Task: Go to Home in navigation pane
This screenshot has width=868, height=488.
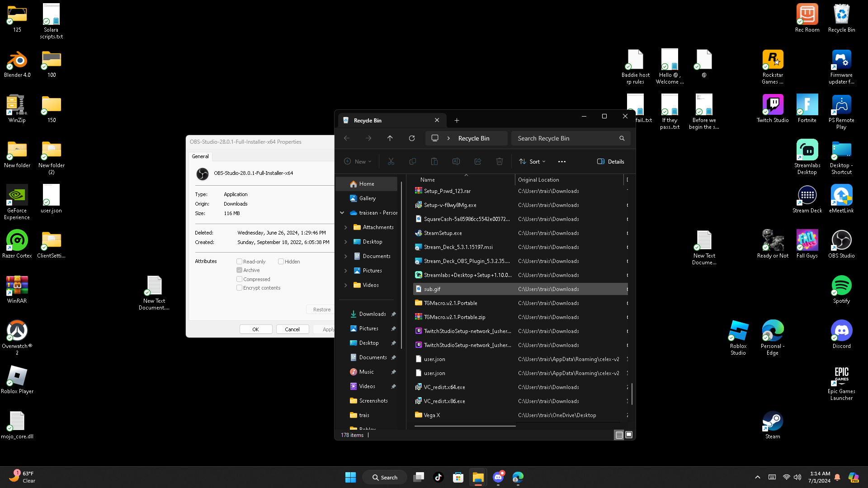Action: point(367,184)
